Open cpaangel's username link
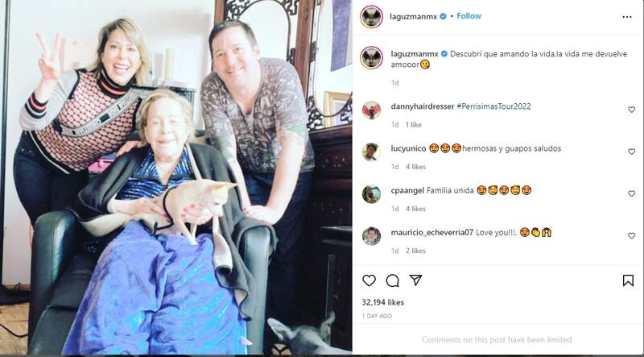The width and height of the screenshot is (644, 357). pos(407,190)
